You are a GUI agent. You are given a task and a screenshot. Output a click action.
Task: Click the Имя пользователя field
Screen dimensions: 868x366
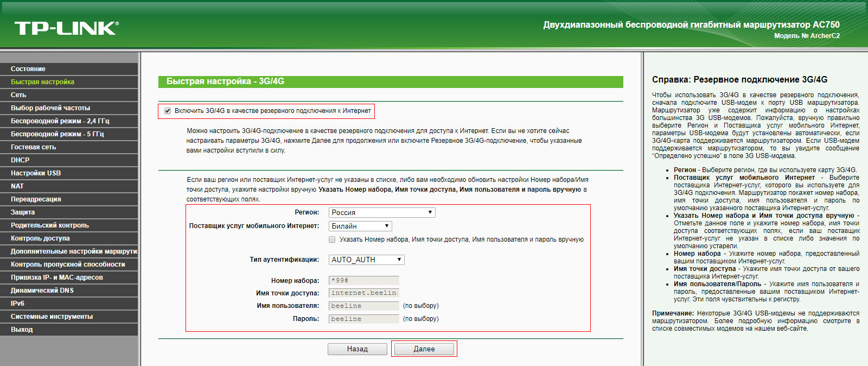pos(364,306)
